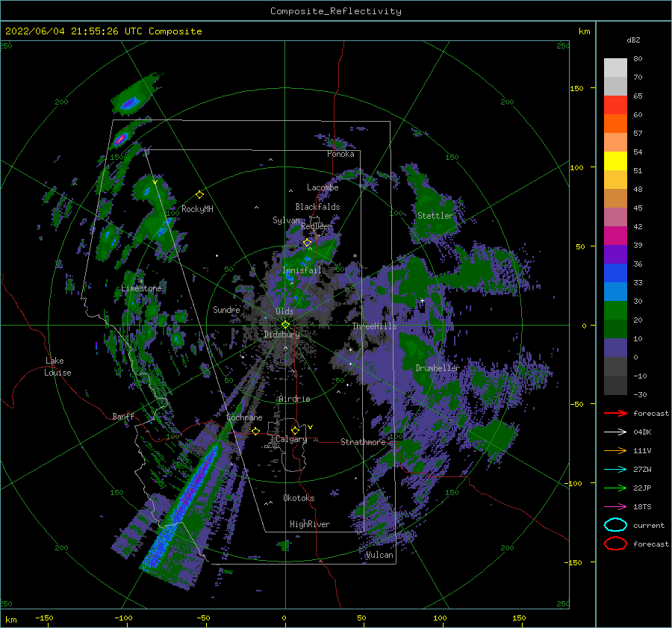The width and height of the screenshot is (672, 628).
Task: Click the Drumheller town label
Action: [x=438, y=368]
